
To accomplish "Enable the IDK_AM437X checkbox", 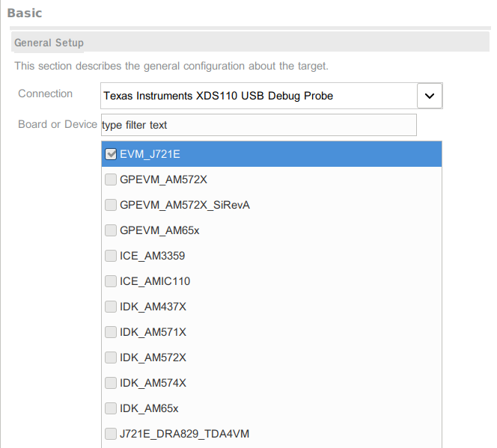I will point(111,307).
